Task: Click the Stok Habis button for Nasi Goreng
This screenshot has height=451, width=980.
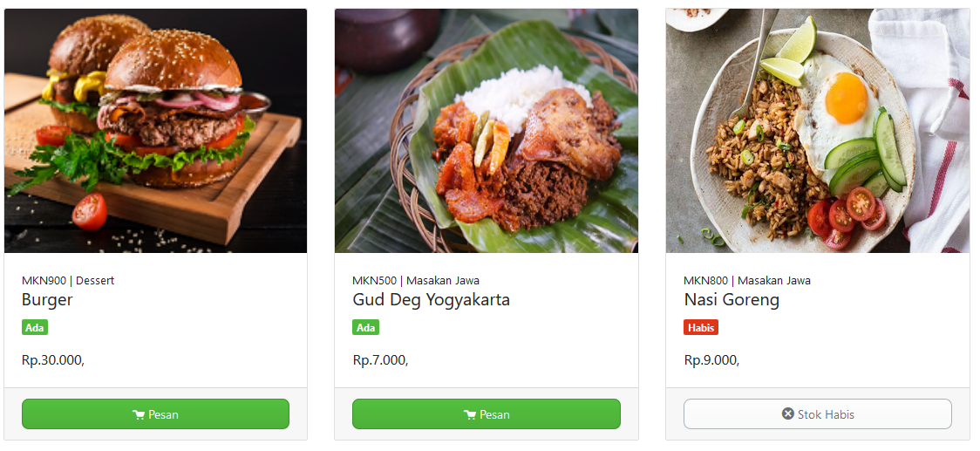Action: pos(818,414)
